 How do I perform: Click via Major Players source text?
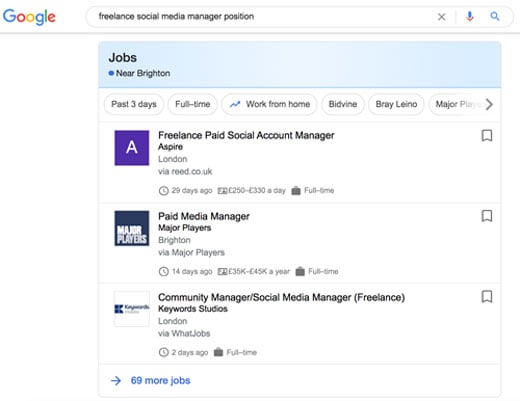[x=191, y=253]
